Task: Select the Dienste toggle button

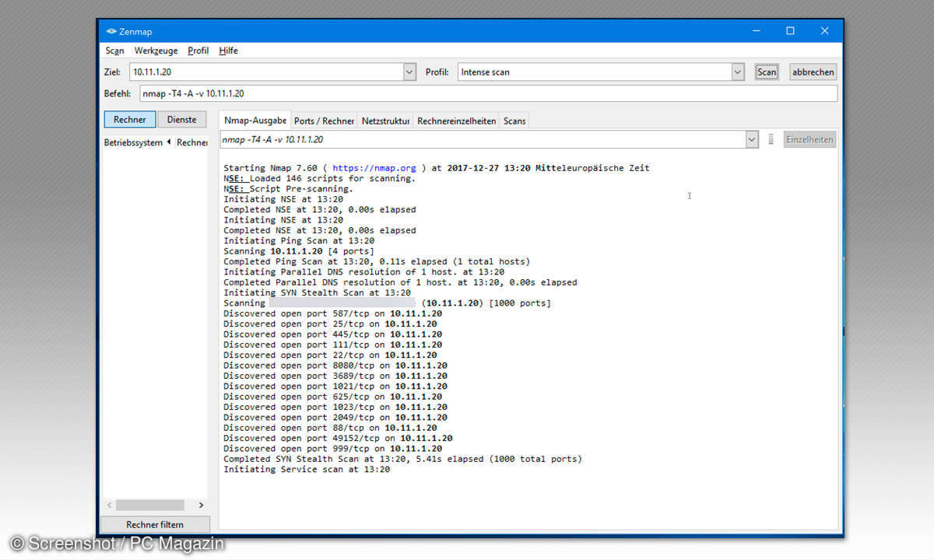Action: pos(181,119)
